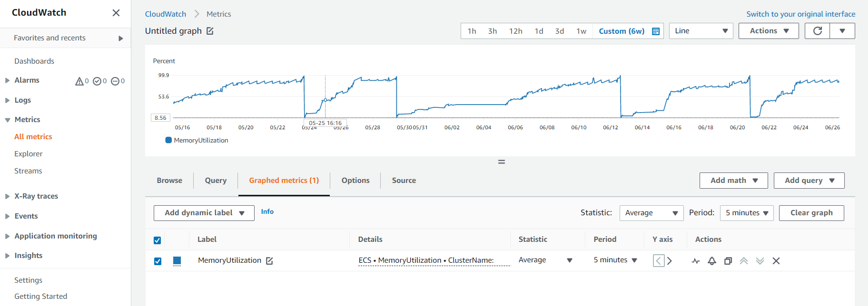This screenshot has height=306, width=868.
Task: Set time range to 12h
Action: coord(515,31)
